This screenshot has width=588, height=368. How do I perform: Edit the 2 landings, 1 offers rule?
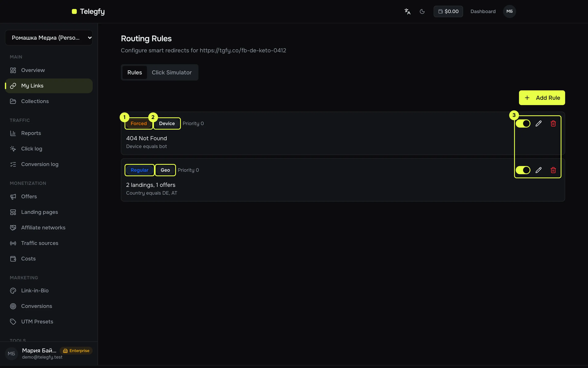(538, 170)
